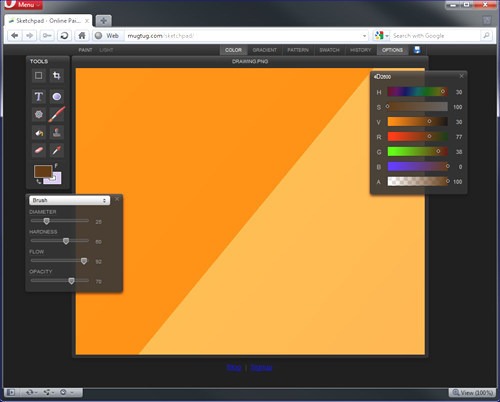500x402 pixels.
Task: Open the HISTORY tab
Action: 361,50
